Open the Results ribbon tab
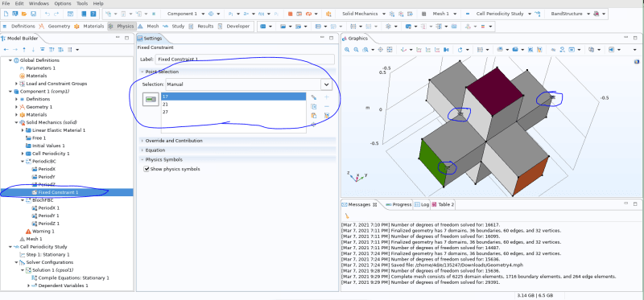Screen dimensions: 644x300 [x=201, y=27]
